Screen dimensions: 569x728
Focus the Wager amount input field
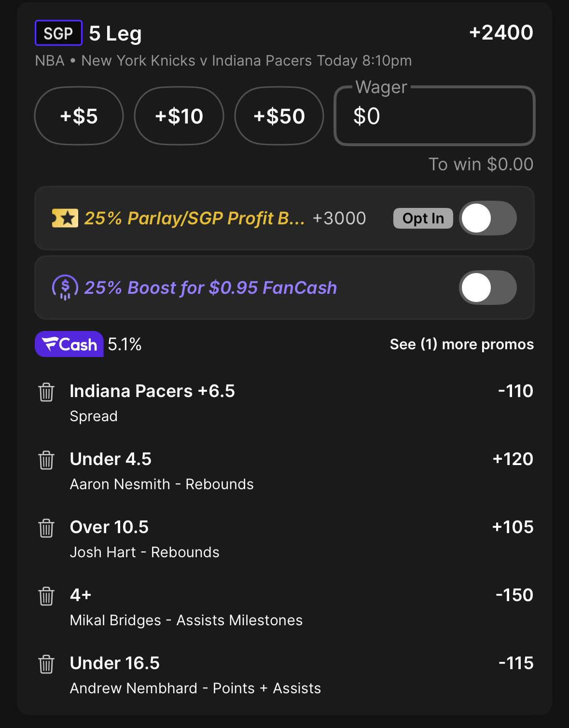pyautogui.click(x=434, y=116)
